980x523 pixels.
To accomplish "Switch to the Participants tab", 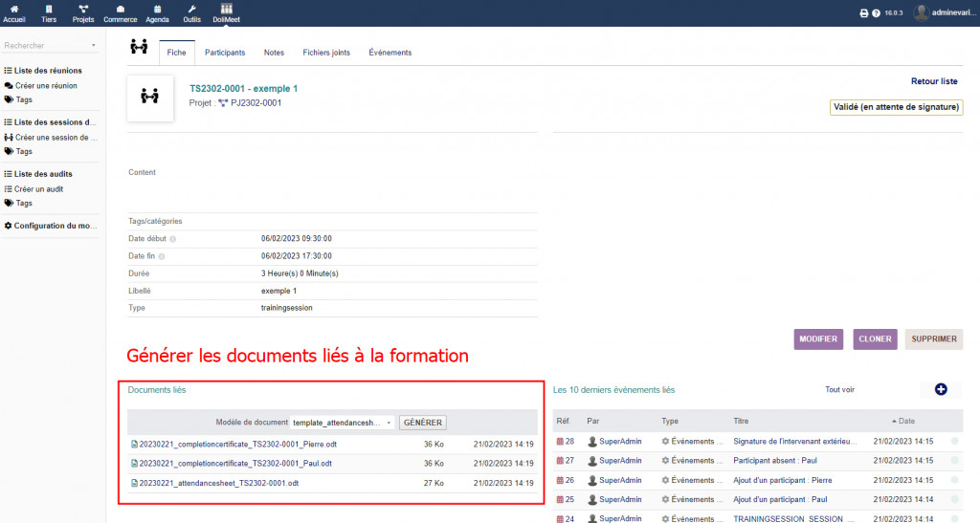I will coord(225,53).
